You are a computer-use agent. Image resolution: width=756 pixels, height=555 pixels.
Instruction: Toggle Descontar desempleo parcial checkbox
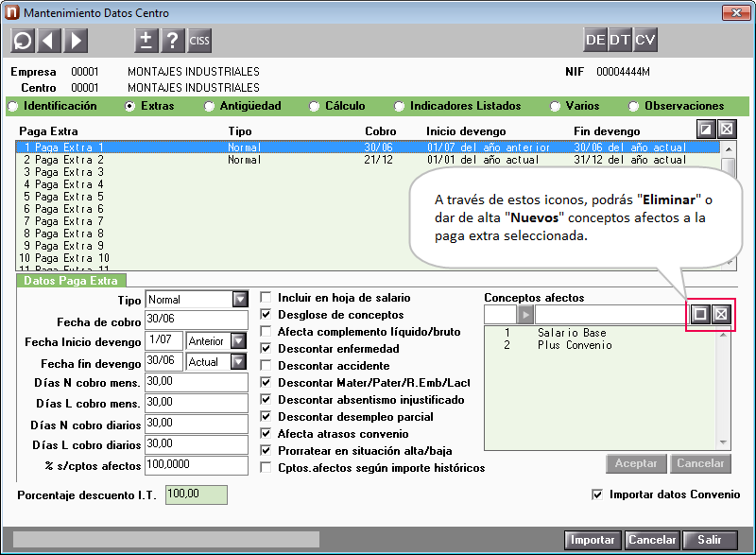coord(266,416)
